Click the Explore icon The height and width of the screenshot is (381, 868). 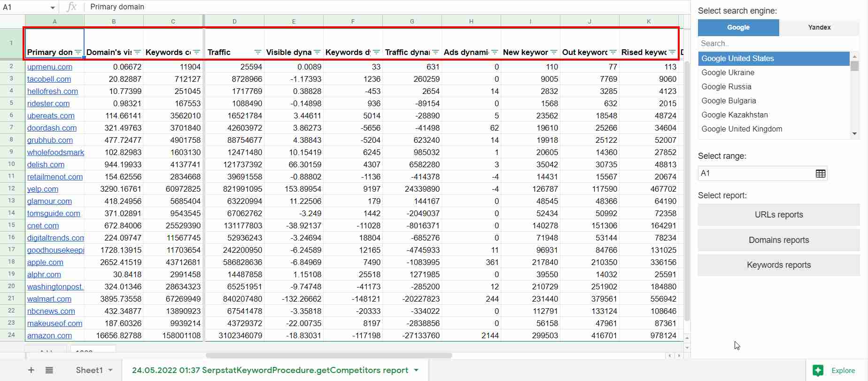[x=818, y=370]
